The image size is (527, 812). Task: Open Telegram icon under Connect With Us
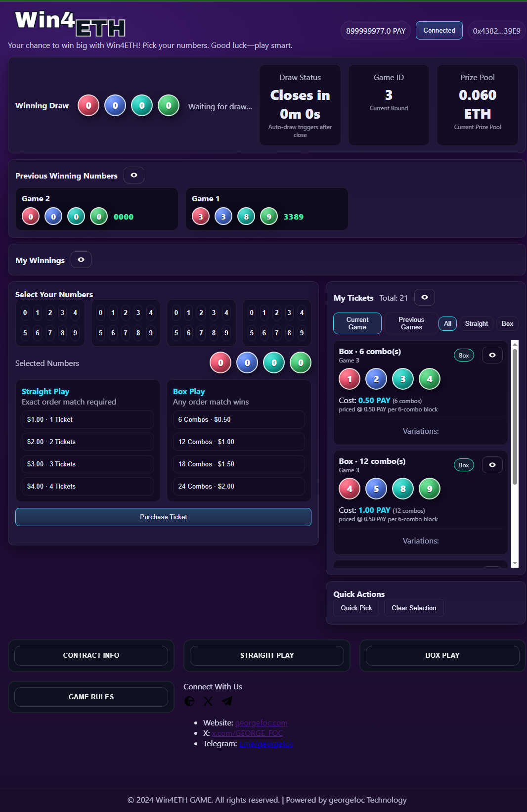[x=227, y=701]
